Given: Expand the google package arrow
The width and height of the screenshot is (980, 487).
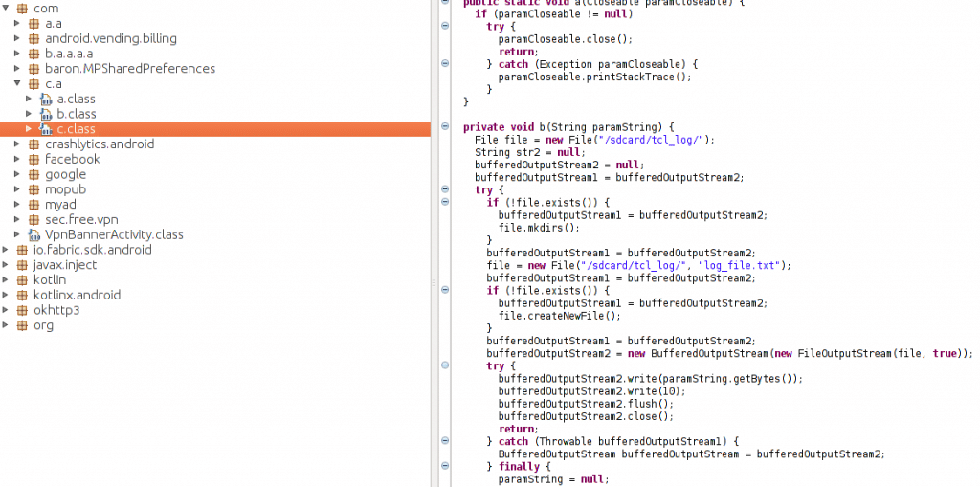Looking at the screenshot, I should click(17, 174).
